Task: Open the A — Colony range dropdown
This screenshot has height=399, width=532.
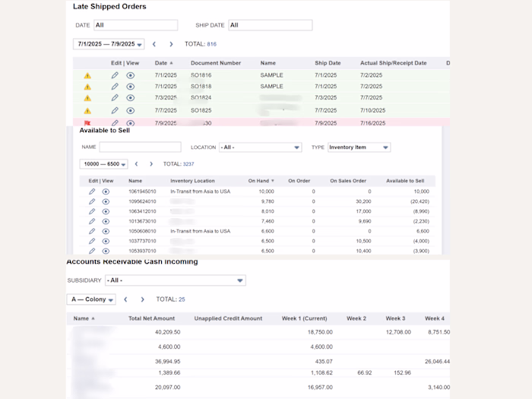Action: coord(91,299)
